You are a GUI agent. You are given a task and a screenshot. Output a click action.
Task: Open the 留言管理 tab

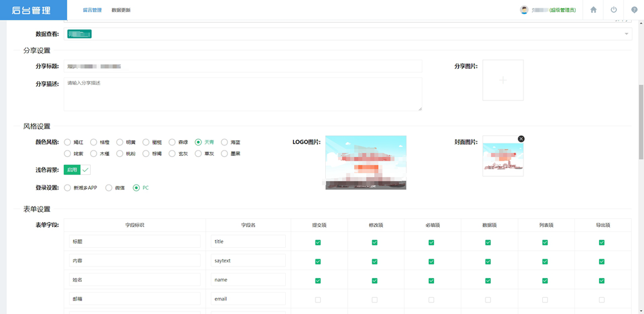[92, 10]
